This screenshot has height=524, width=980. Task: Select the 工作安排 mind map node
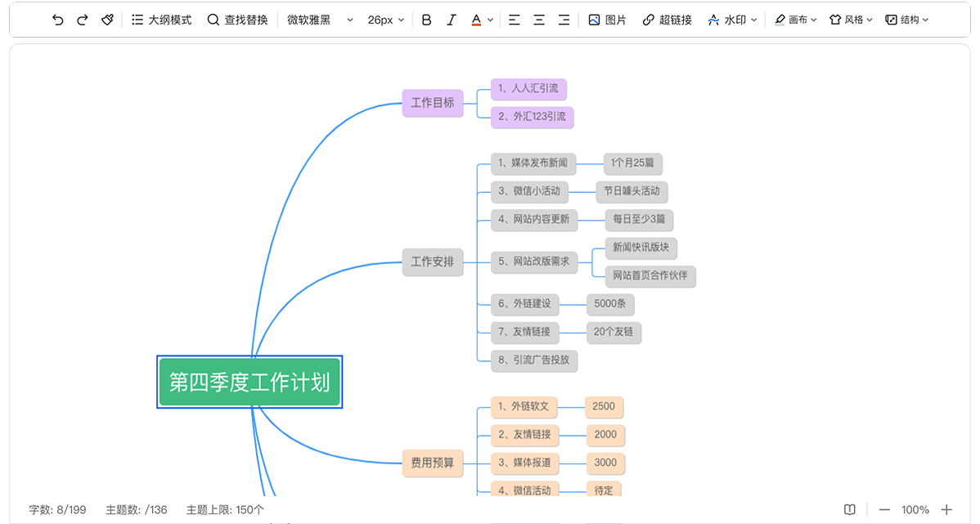click(432, 262)
